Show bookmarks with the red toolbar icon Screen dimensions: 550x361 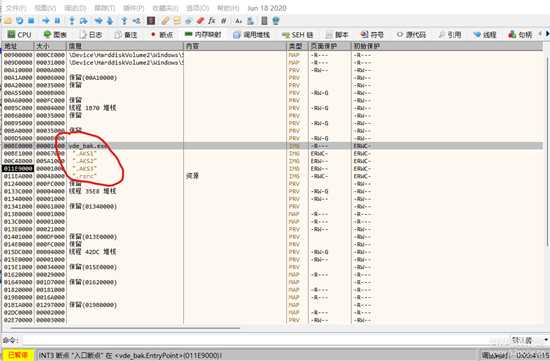(x=200, y=21)
